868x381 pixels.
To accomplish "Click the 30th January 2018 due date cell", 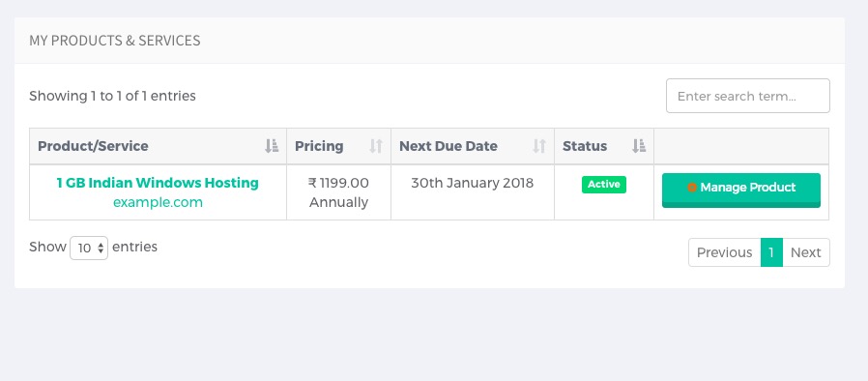I will pyautogui.click(x=473, y=192).
